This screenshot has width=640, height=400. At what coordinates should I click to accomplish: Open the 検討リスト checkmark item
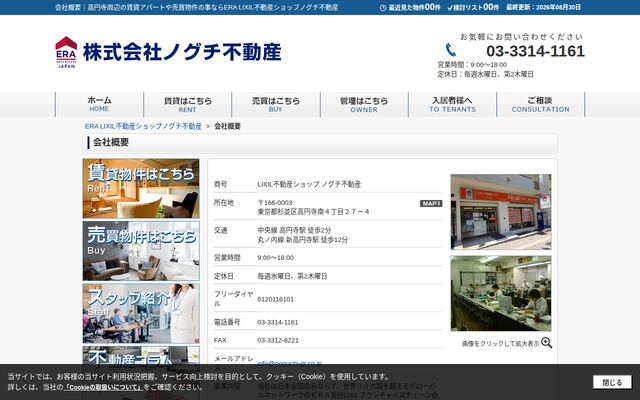[473, 7]
